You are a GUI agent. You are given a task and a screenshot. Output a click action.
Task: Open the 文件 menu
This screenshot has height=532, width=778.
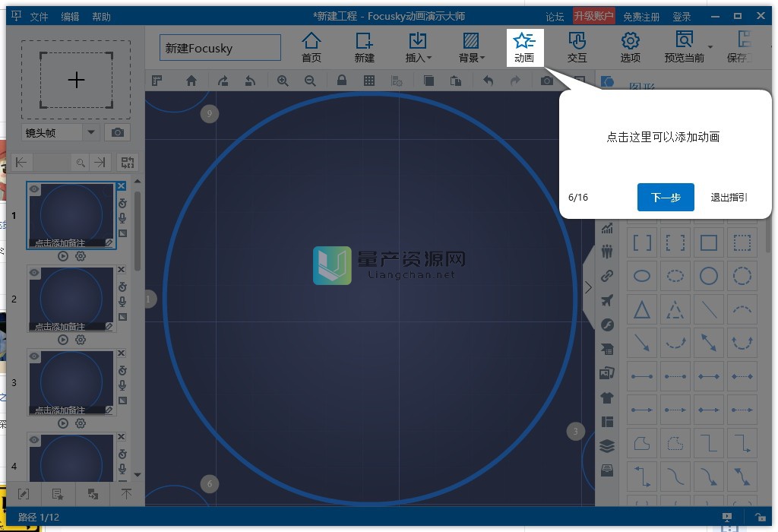coord(40,17)
